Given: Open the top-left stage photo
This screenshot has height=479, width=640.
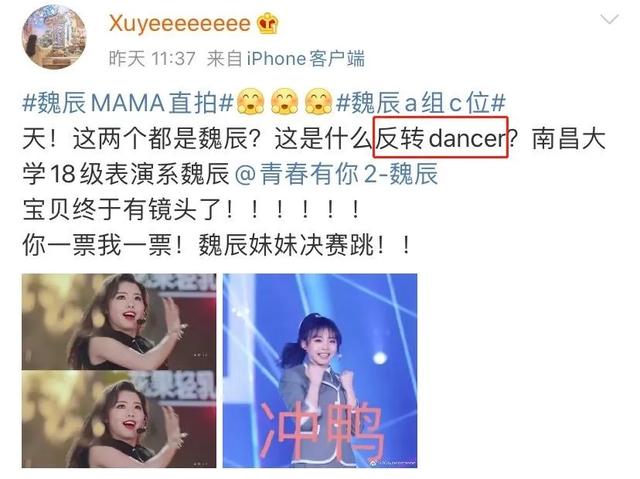Looking at the screenshot, I should [119, 322].
